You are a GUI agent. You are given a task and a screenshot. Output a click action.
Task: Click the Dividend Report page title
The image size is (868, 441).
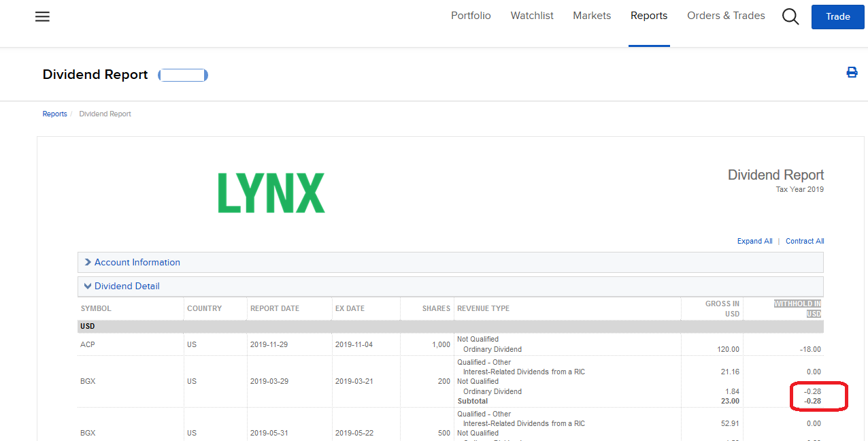pyautogui.click(x=95, y=75)
